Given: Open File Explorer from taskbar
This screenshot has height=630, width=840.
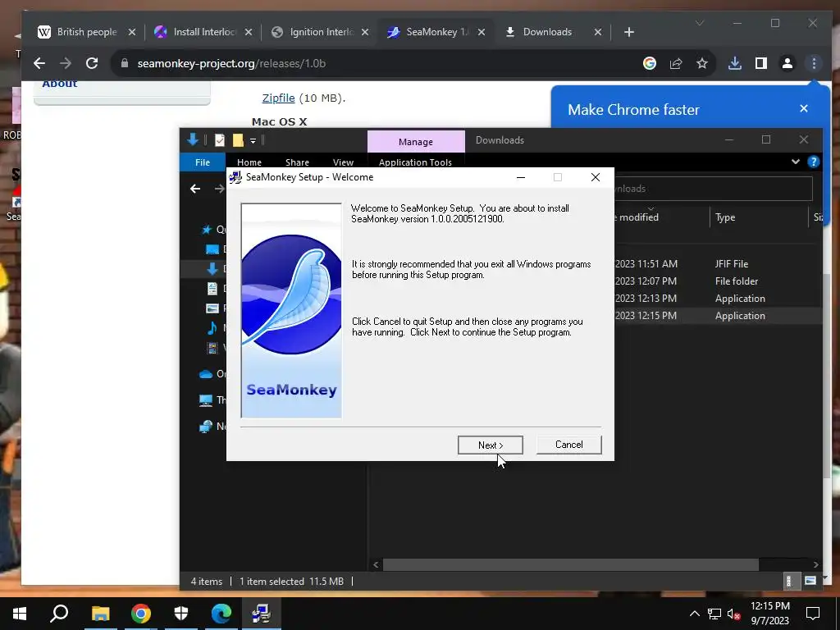Looking at the screenshot, I should point(100,614).
